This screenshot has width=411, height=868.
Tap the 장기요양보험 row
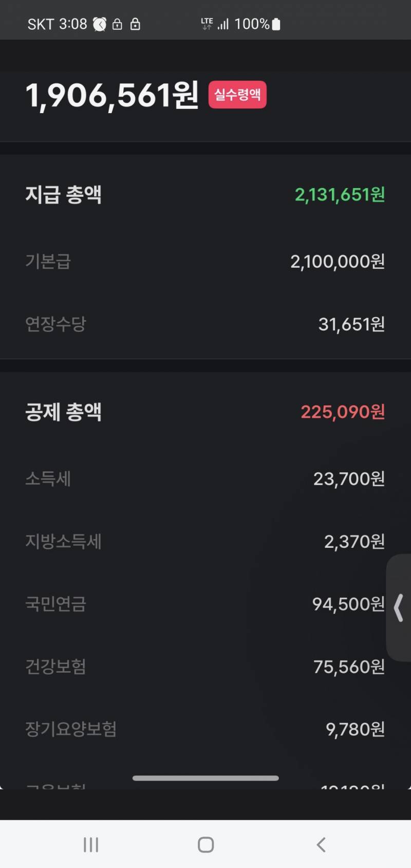(206, 729)
